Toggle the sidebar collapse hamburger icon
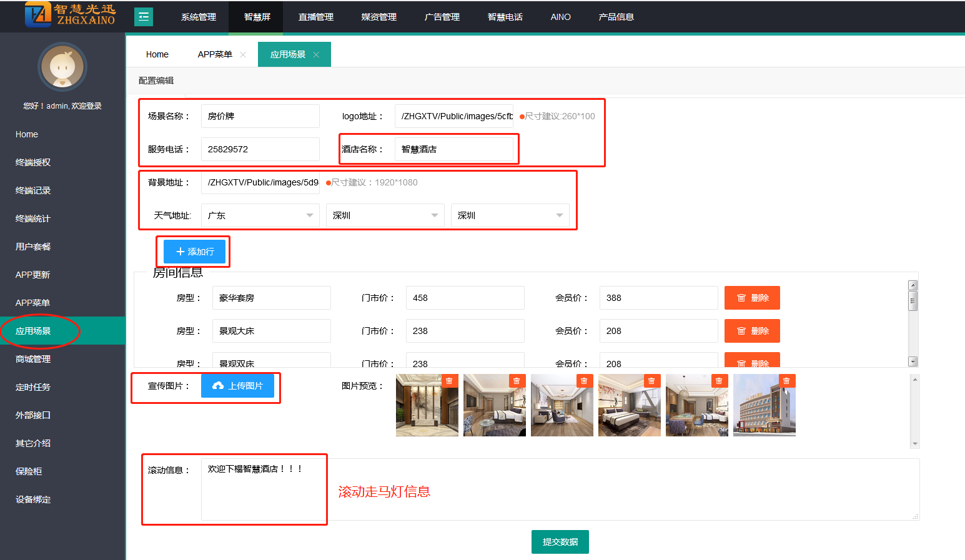This screenshot has height=560, width=965. point(144,17)
